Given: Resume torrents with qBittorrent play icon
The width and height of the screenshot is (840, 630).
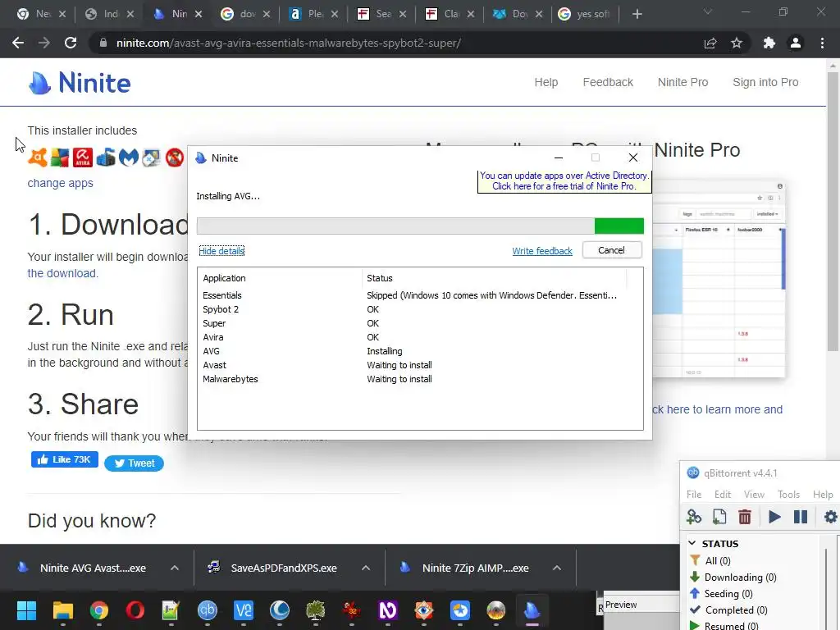Looking at the screenshot, I should pos(774,517).
